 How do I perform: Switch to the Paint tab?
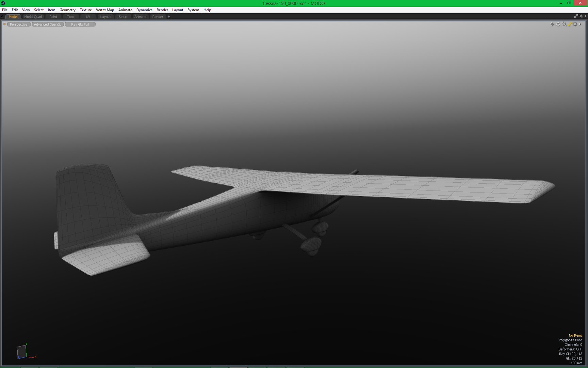pos(53,17)
